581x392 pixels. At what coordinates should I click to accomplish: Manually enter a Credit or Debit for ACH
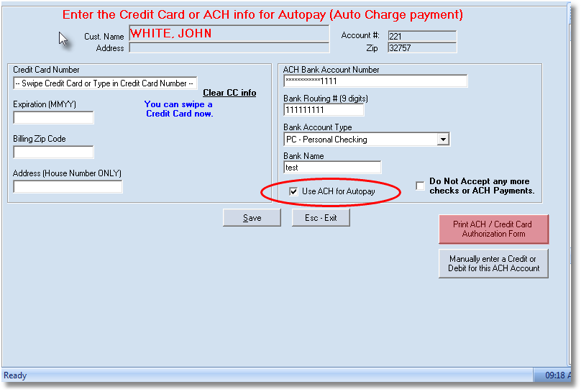[x=493, y=263]
